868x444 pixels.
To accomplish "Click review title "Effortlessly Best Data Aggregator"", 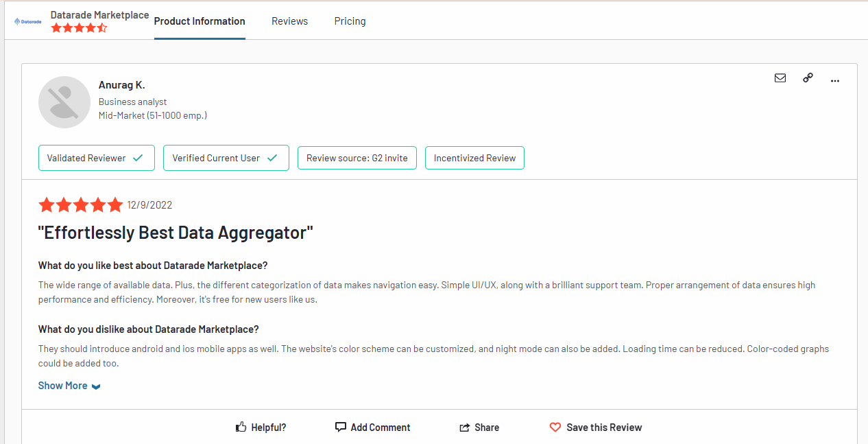I will [x=176, y=233].
